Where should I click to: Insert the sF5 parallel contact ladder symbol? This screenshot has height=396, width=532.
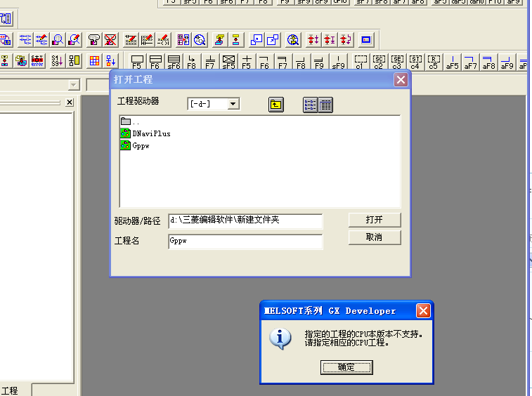point(228,62)
